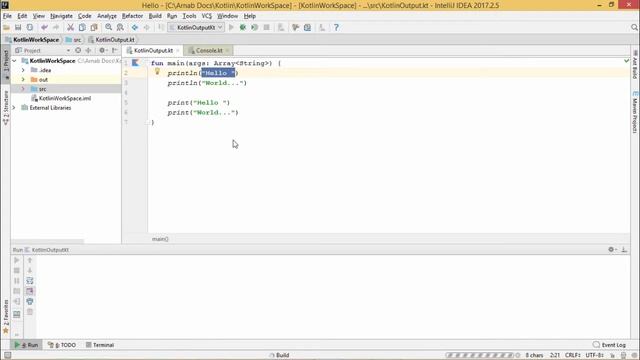Click the print icon in Run console
640x360 pixels.
30,301
